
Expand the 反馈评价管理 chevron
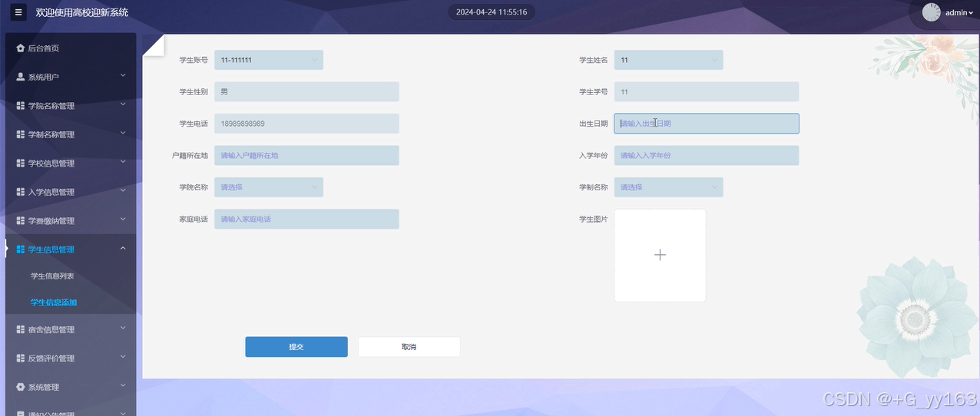pyautogui.click(x=123, y=357)
